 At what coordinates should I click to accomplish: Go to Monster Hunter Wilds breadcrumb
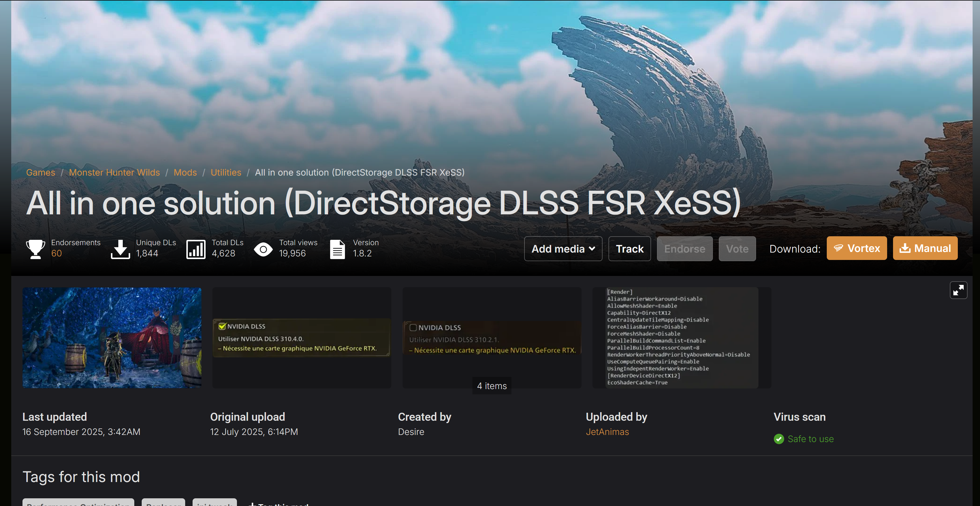pyautogui.click(x=114, y=173)
